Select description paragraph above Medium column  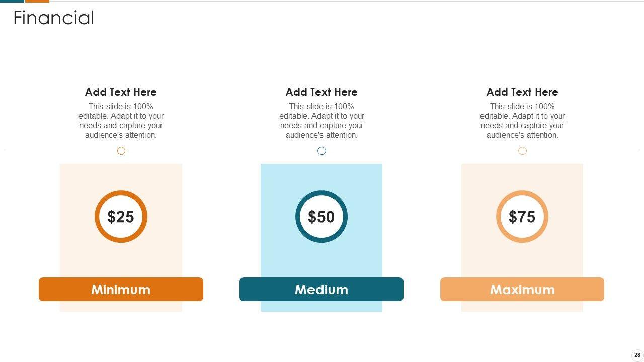(321, 121)
